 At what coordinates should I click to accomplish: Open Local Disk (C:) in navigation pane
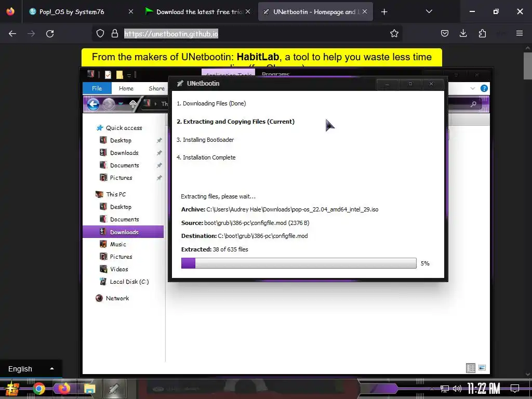pos(129,282)
